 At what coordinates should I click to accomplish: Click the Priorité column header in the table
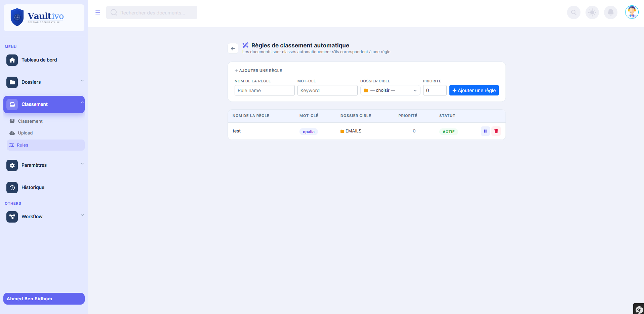[408, 116]
